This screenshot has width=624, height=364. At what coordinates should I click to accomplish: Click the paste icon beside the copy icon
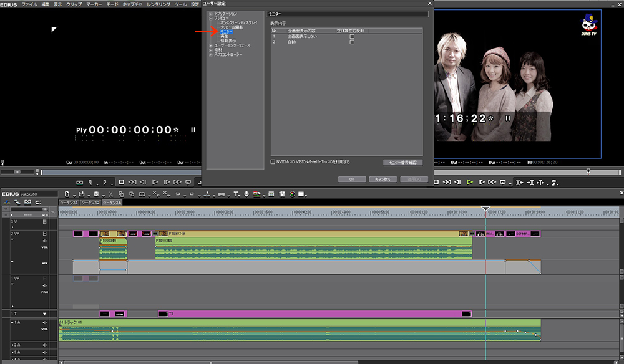pyautogui.click(x=131, y=194)
